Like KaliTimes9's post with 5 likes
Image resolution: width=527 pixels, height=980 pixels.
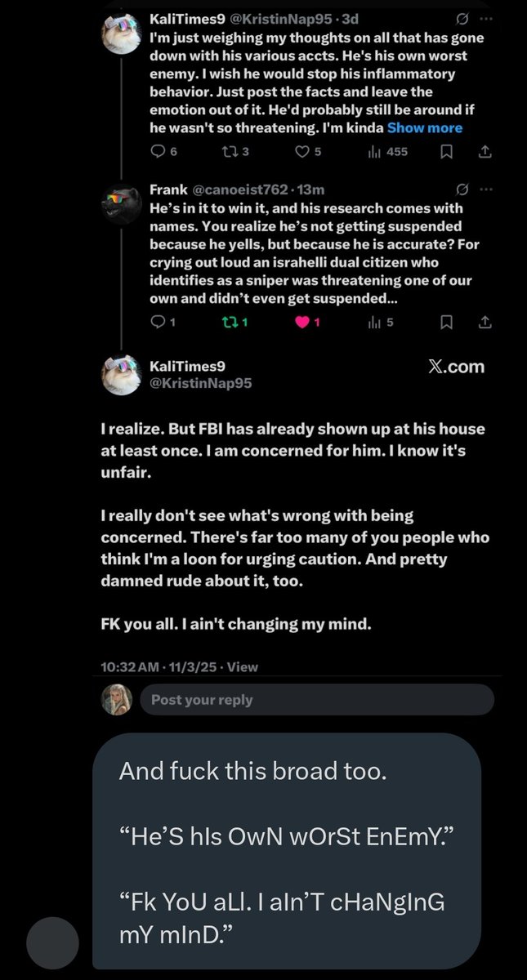tap(302, 151)
